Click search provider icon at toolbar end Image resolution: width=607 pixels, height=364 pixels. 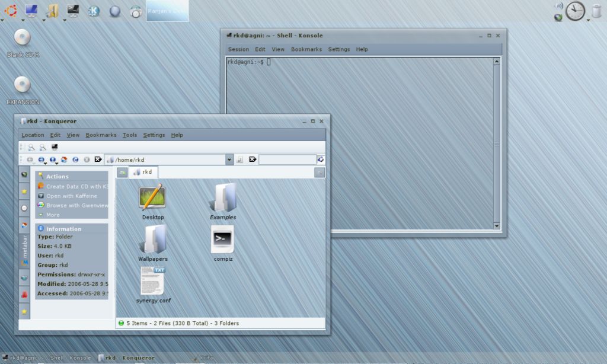[321, 159]
